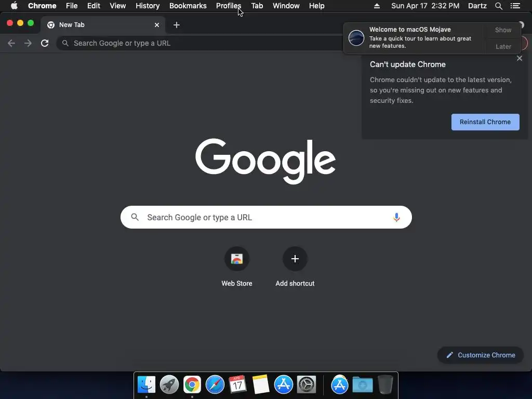This screenshot has height=399, width=532.
Task: Select the New Tab tab
Action: pyautogui.click(x=103, y=25)
